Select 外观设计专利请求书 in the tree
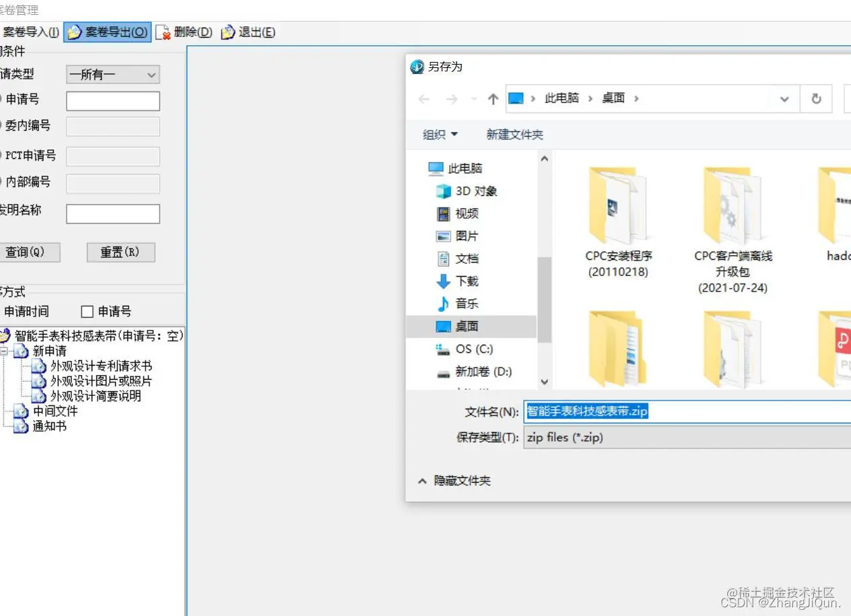This screenshot has width=851, height=616. [x=101, y=366]
